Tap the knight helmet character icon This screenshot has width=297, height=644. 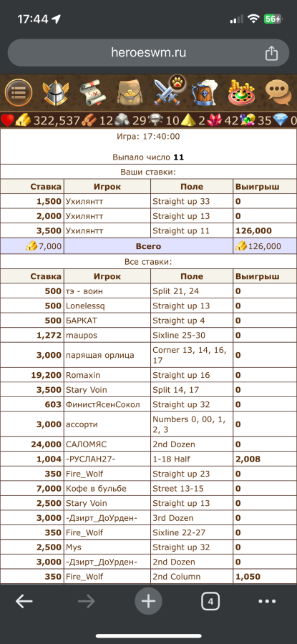pyautogui.click(x=56, y=93)
